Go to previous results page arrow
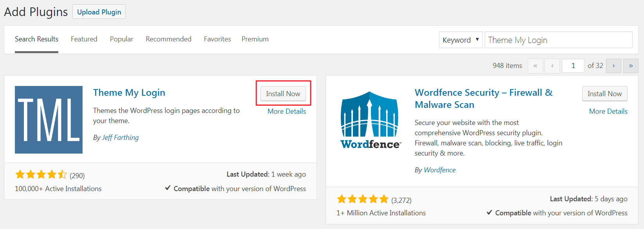This screenshot has height=229, width=644. [552, 66]
